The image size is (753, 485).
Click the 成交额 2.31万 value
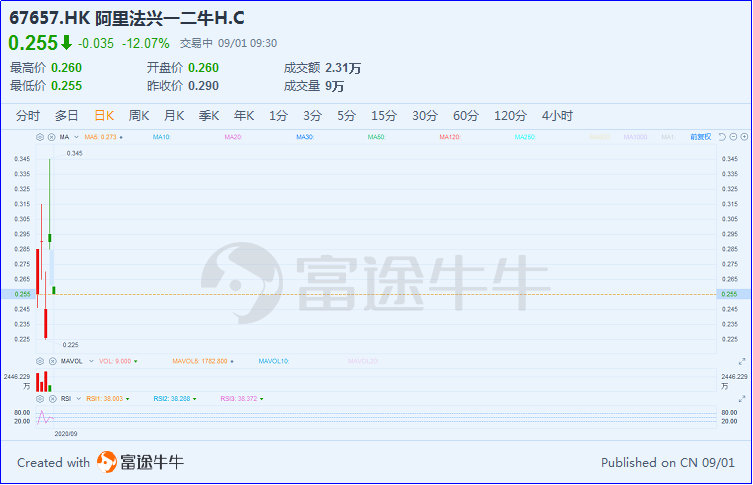(343, 68)
